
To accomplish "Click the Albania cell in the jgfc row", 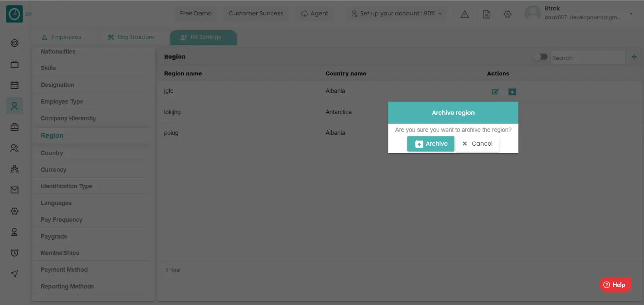I will pyautogui.click(x=335, y=91).
